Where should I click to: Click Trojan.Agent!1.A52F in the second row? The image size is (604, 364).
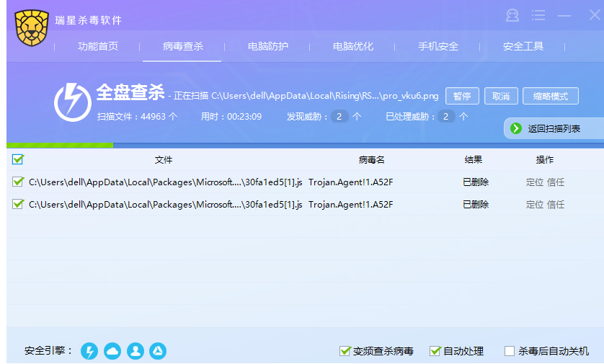(x=350, y=205)
